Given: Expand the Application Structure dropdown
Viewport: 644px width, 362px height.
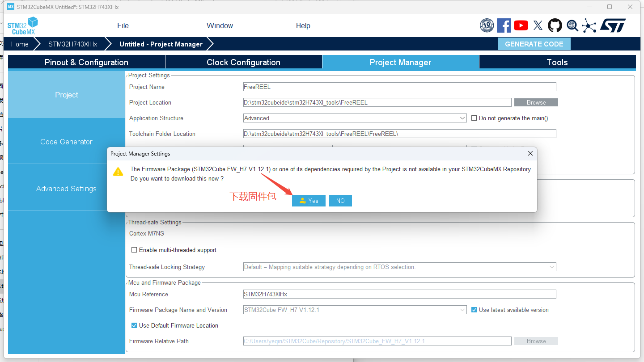Looking at the screenshot, I should (x=462, y=118).
